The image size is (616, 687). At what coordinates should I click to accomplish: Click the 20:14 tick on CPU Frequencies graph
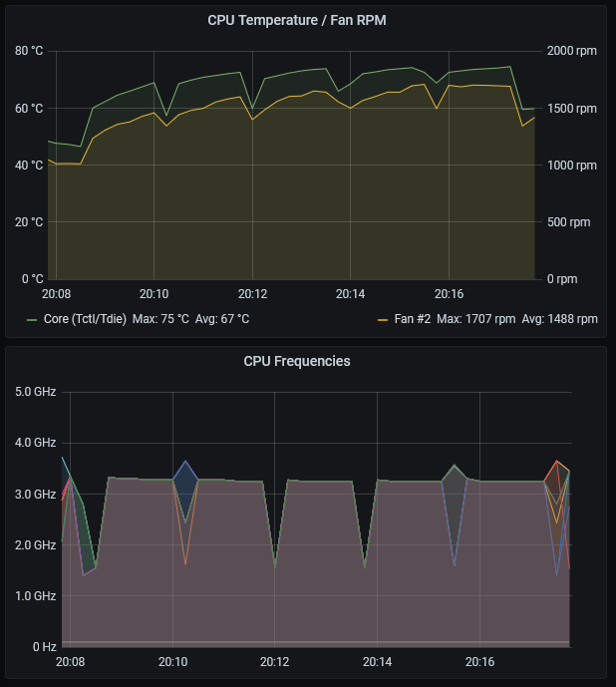[x=377, y=662]
